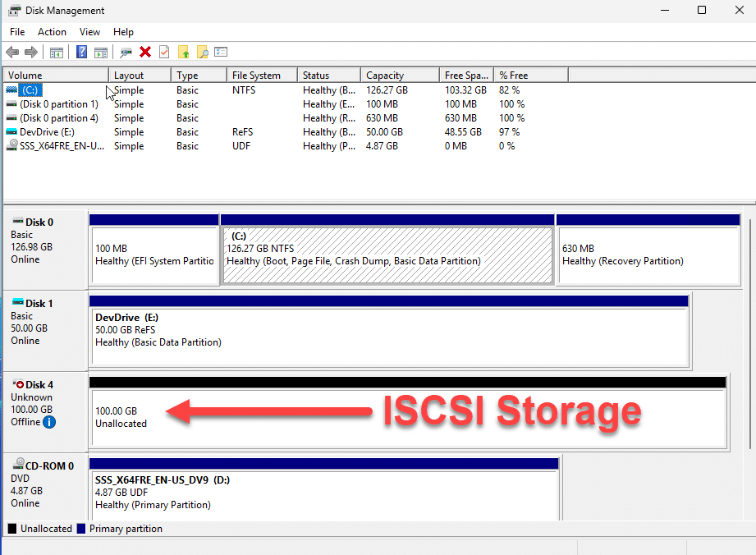Screen dimensions: 756x555
Task: Click the red X Delete toolbar icon
Action: pos(144,52)
